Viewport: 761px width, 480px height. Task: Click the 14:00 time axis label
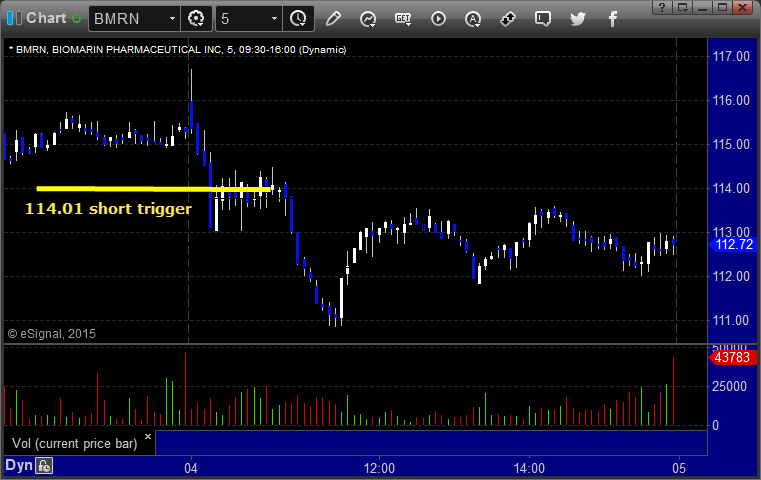(x=529, y=468)
